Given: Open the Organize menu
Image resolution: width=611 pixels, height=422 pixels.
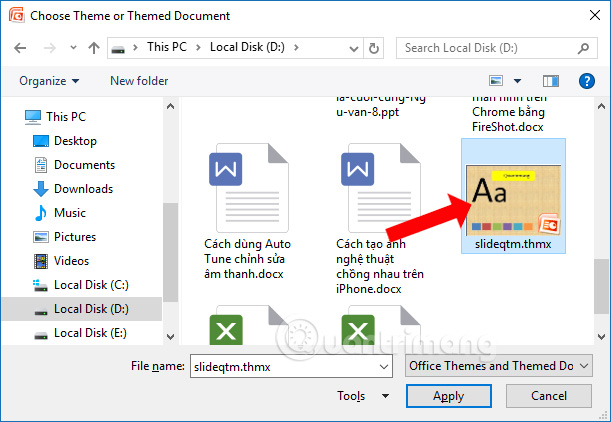Looking at the screenshot, I should (x=49, y=81).
